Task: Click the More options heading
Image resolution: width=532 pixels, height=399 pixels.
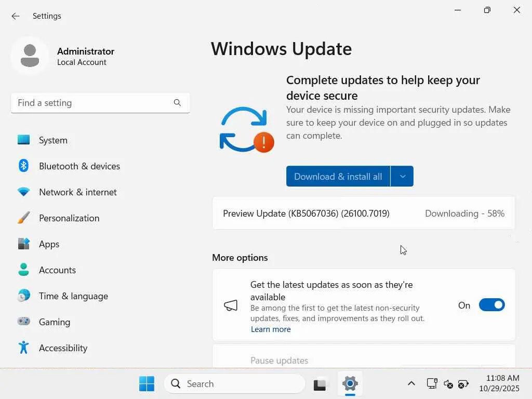Action: coord(240,258)
